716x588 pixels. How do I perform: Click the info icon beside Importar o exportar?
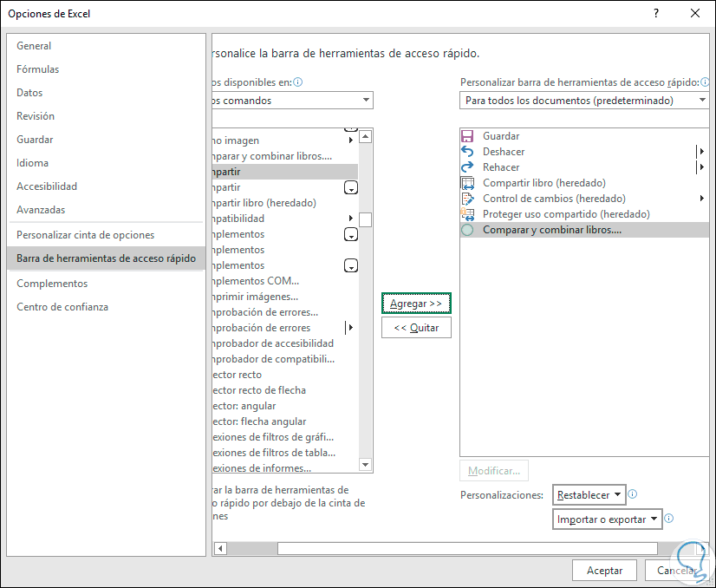668,518
